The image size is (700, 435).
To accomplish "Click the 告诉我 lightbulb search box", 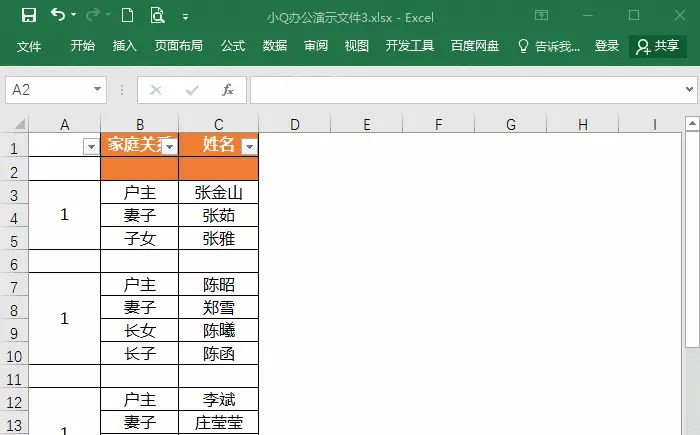I will [x=549, y=46].
